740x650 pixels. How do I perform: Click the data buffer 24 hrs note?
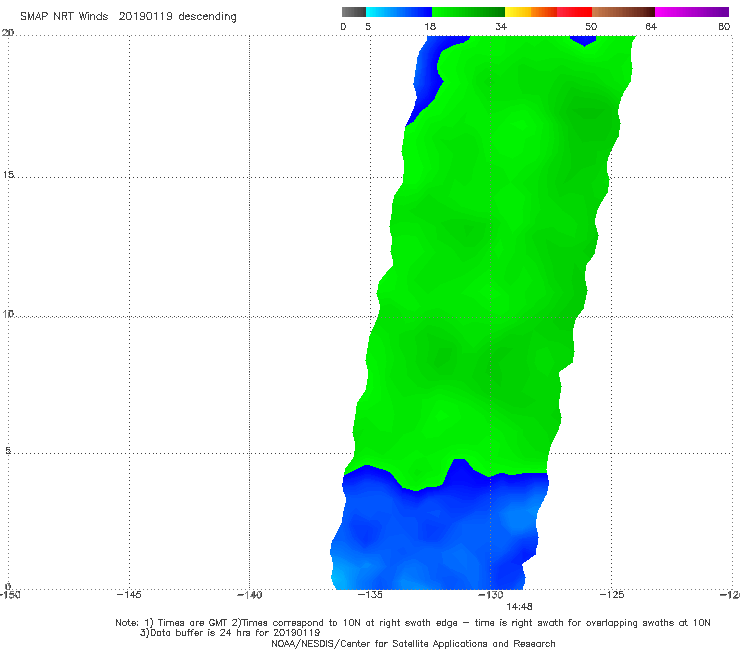tap(230, 633)
